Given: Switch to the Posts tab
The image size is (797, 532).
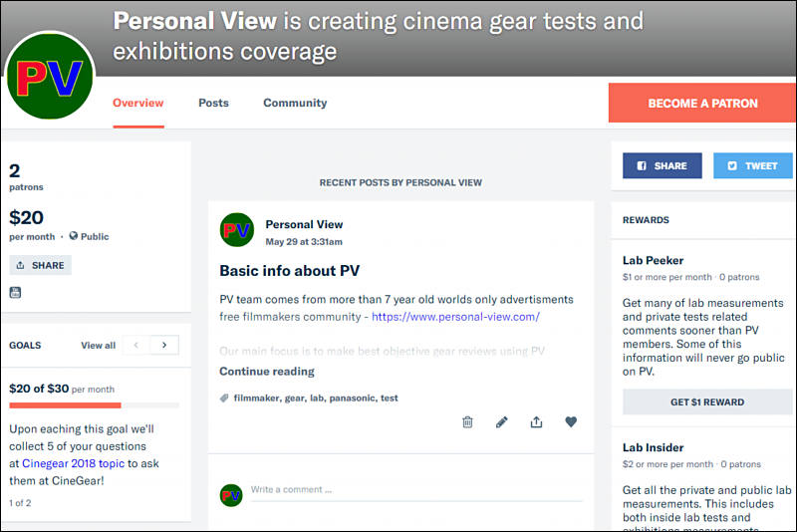Looking at the screenshot, I should [x=213, y=103].
